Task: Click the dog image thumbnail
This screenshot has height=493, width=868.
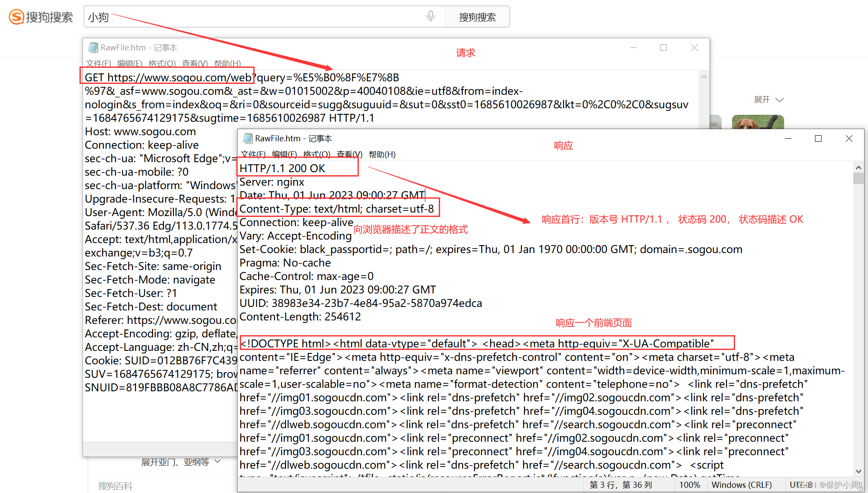Action: (758, 122)
